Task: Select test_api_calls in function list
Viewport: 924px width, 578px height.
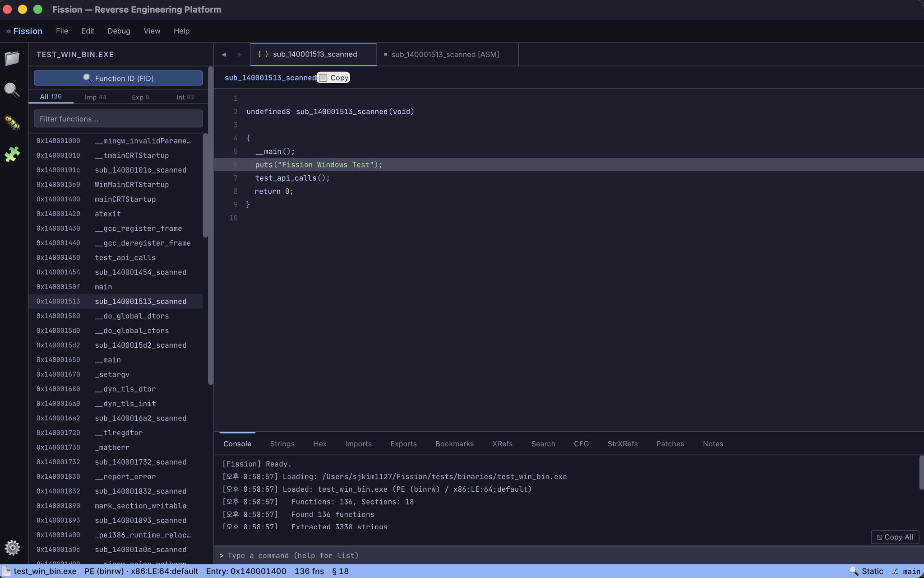Action: pos(115,258)
